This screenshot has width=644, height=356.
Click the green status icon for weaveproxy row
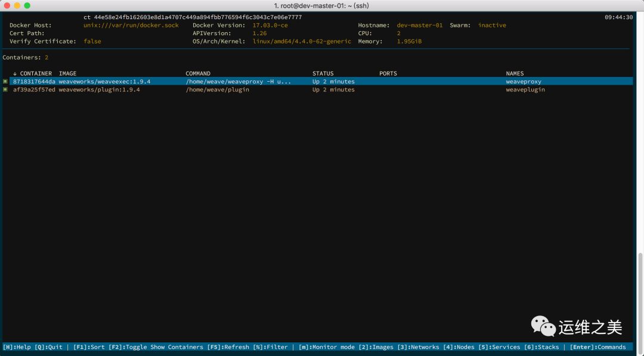5,81
